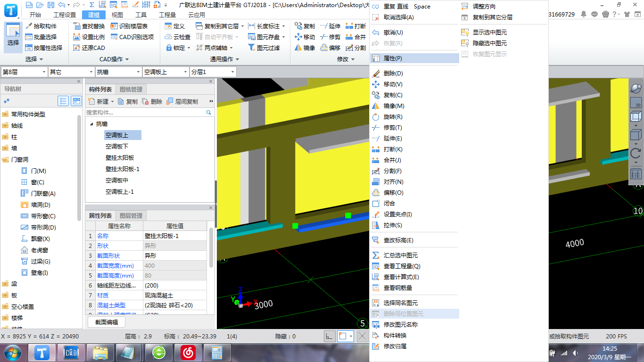Image resolution: width=644 pixels, height=362 pixels.
Task: Click 新建 new component button
Action: 100,101
